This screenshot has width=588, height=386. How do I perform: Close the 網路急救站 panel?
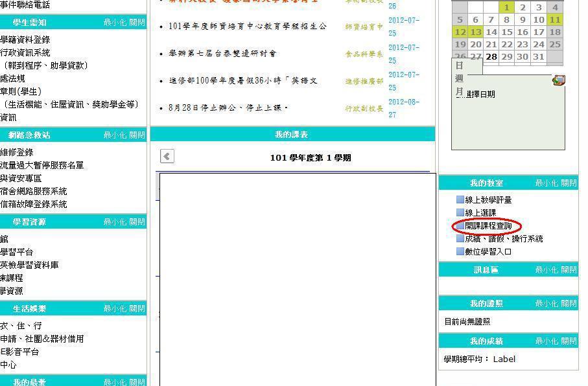click(137, 135)
